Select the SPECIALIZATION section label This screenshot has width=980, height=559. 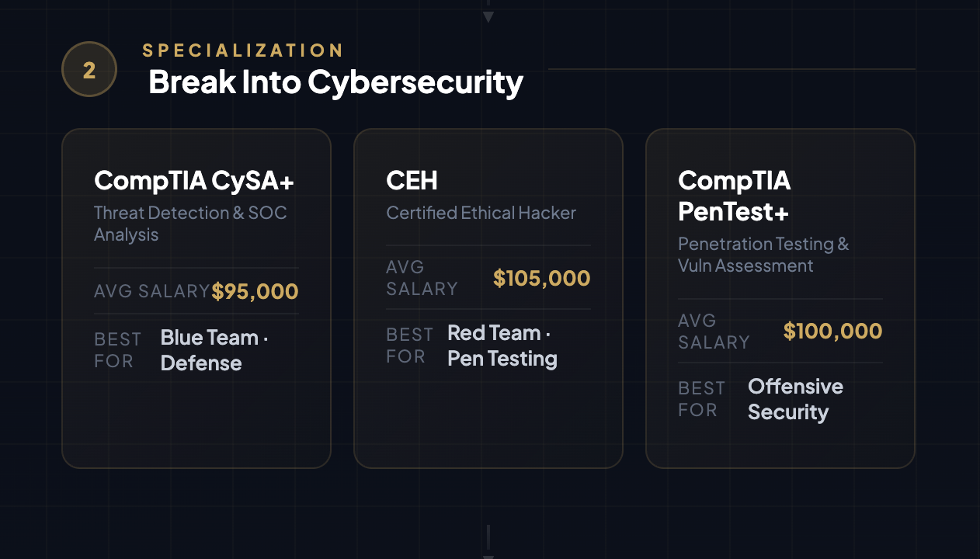coord(243,50)
